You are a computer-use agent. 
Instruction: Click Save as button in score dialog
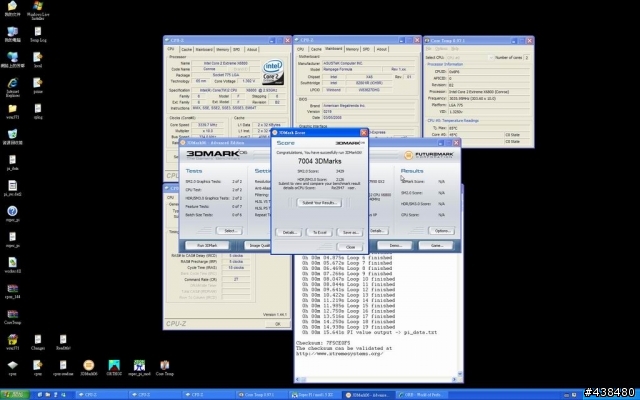pos(350,233)
